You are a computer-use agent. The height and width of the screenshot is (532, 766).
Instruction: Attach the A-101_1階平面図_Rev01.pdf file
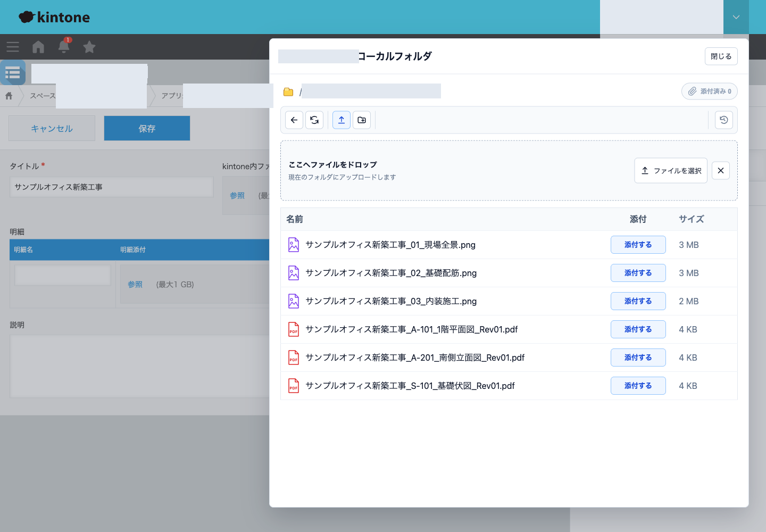pos(638,329)
